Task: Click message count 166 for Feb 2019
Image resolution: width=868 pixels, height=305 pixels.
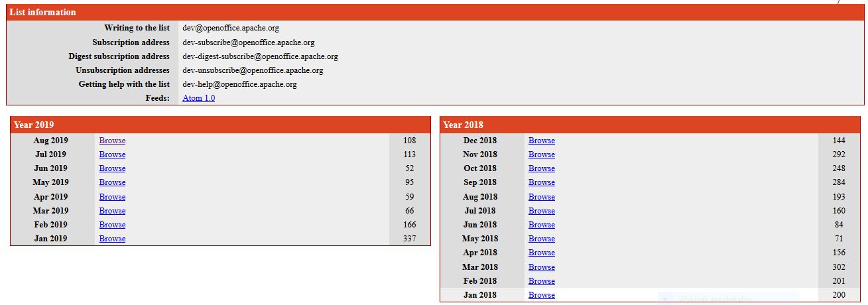Action: tap(409, 225)
